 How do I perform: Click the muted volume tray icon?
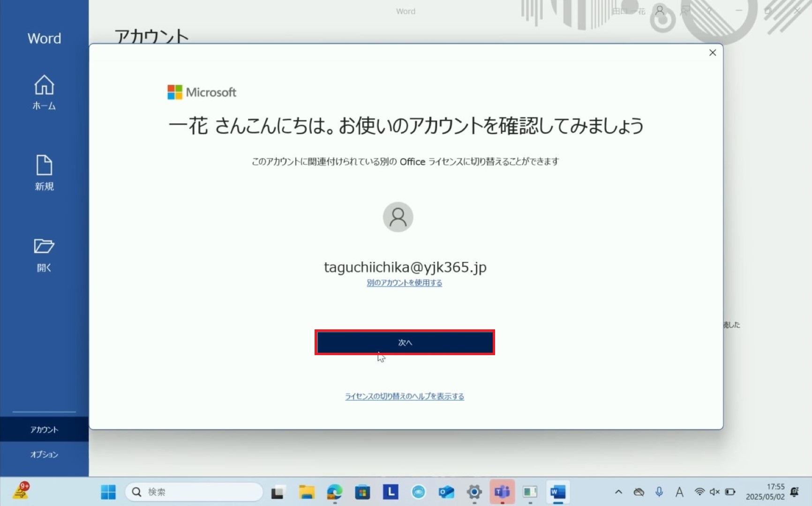[714, 492]
